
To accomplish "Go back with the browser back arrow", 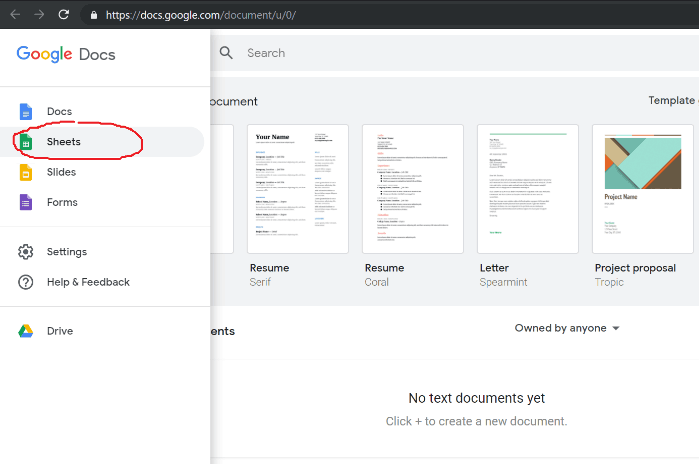I will coord(15,15).
